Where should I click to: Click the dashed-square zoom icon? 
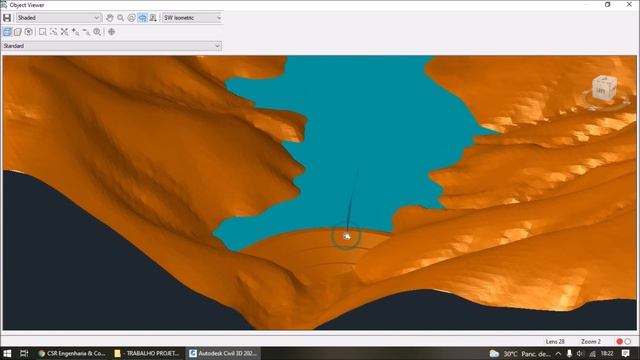point(53,31)
